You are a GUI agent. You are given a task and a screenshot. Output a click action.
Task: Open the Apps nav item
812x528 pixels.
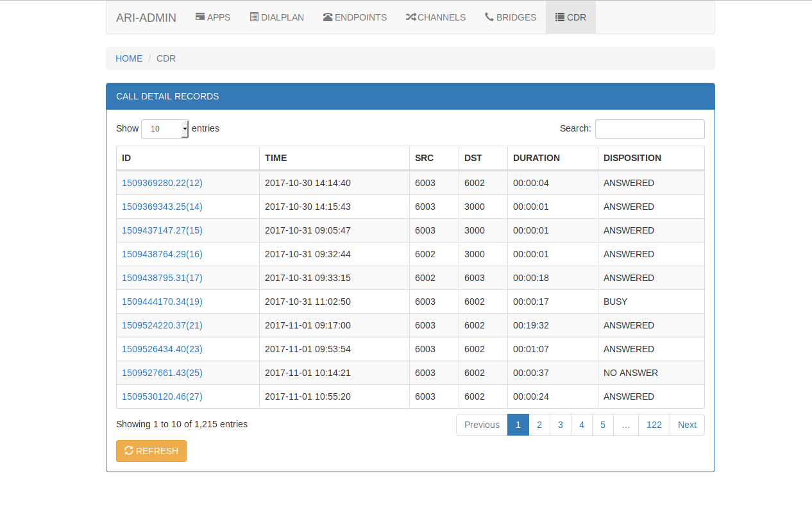(213, 17)
